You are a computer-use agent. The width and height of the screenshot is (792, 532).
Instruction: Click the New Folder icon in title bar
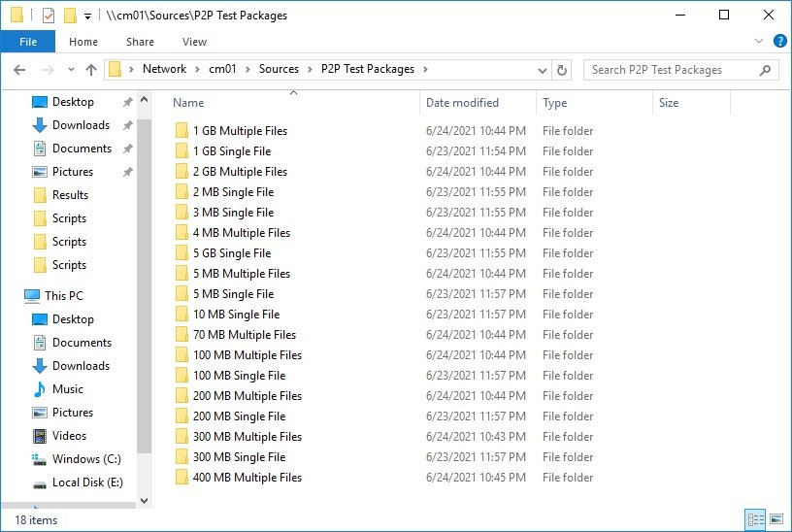tap(70, 16)
